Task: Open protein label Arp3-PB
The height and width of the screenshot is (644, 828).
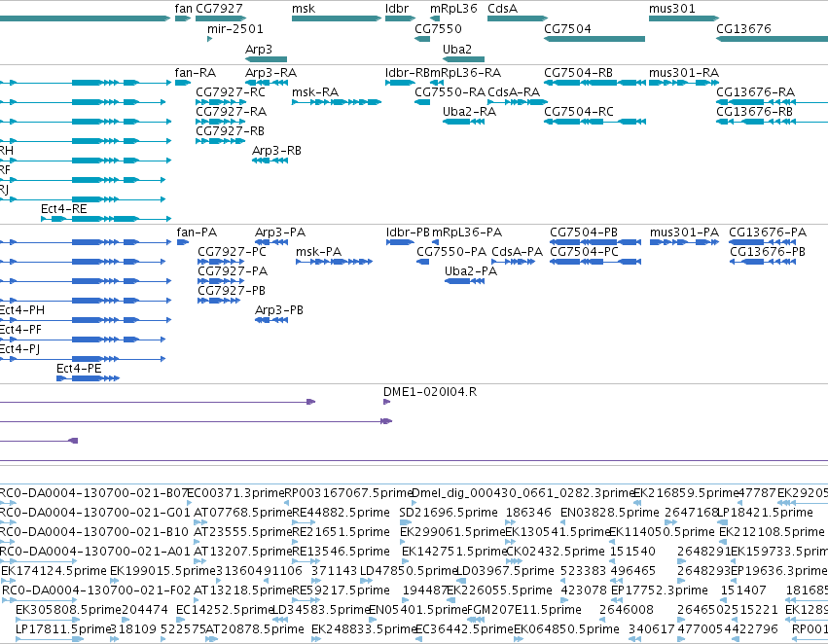Action: (279, 310)
